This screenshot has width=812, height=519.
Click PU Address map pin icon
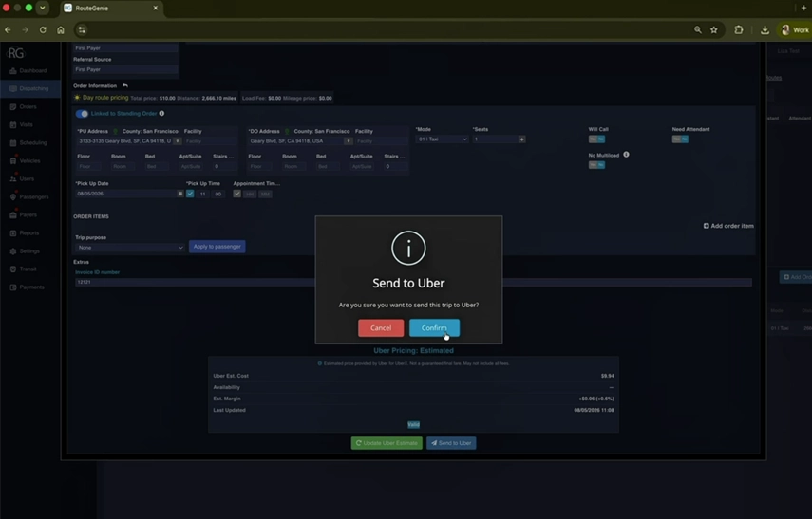pyautogui.click(x=116, y=132)
